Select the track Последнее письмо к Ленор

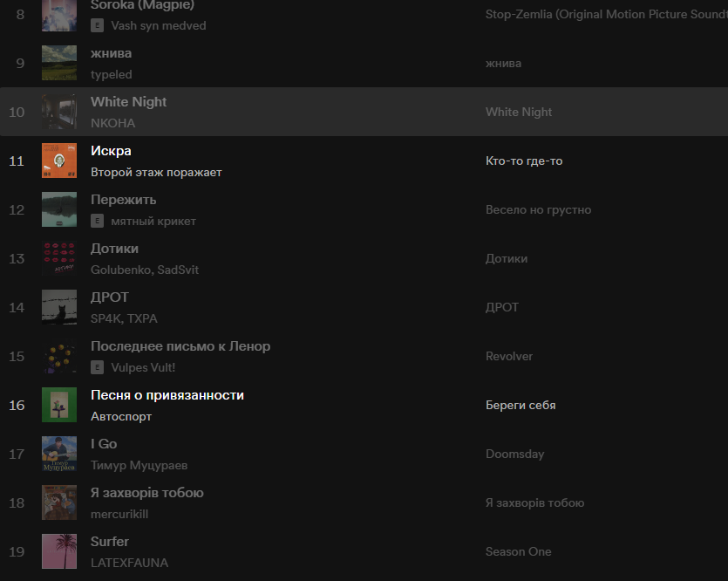coord(180,346)
